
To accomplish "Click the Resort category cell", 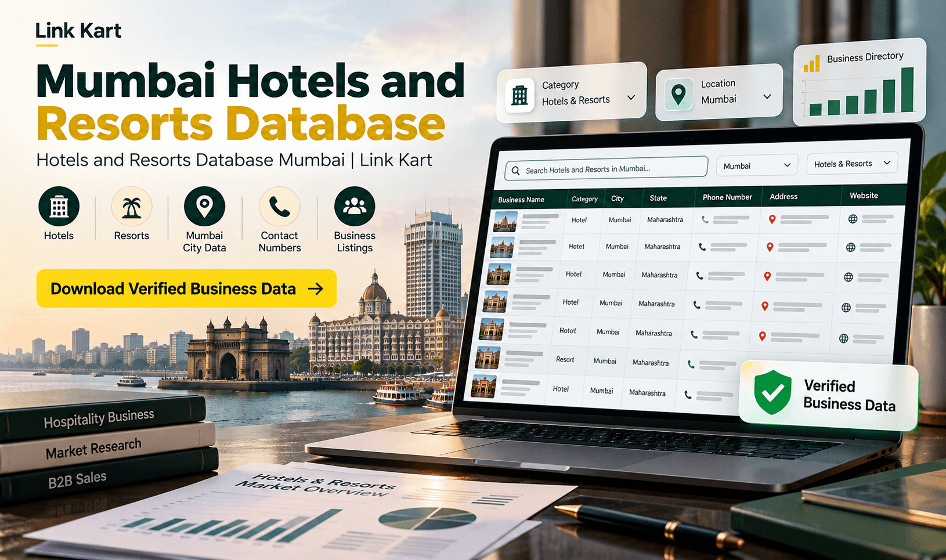I will point(565,360).
